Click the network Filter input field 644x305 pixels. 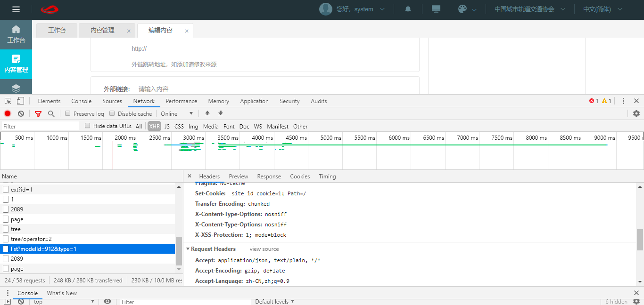(x=40, y=126)
